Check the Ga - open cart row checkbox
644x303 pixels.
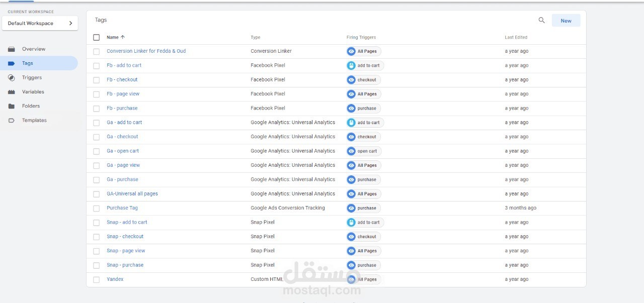coord(97,151)
